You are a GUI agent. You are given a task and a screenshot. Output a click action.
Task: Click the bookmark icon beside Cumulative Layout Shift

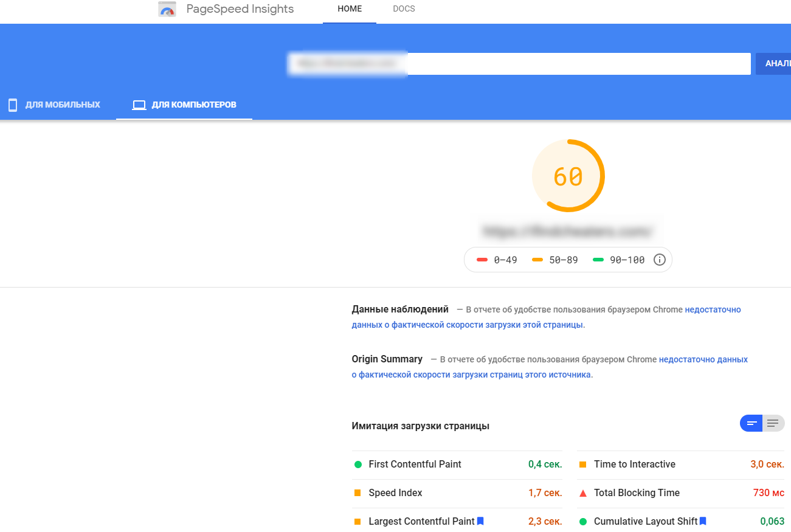tap(703, 521)
